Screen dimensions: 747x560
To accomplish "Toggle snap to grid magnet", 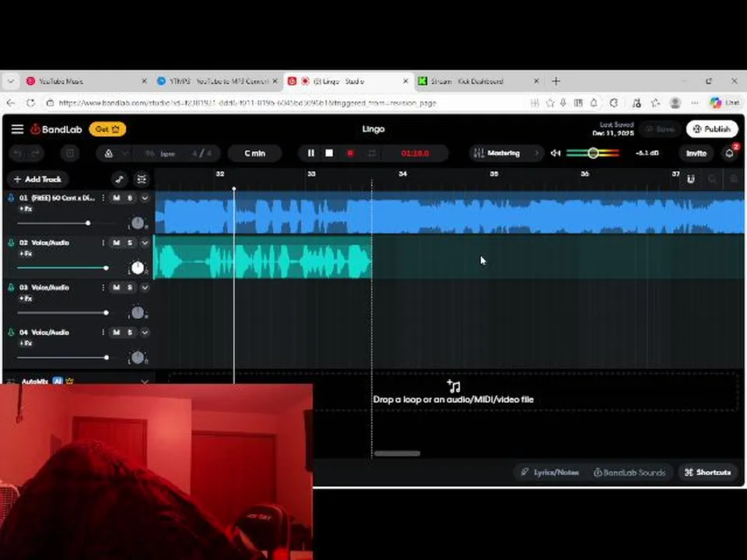I will 690,179.
